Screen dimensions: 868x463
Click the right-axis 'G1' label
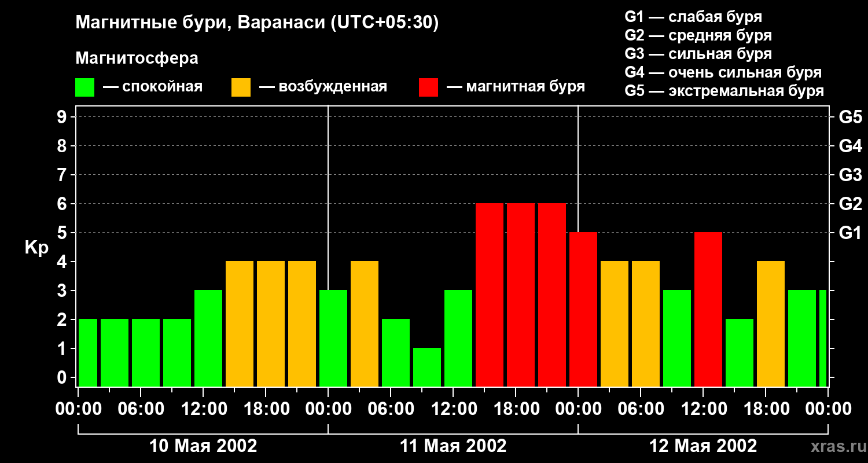[x=850, y=233]
